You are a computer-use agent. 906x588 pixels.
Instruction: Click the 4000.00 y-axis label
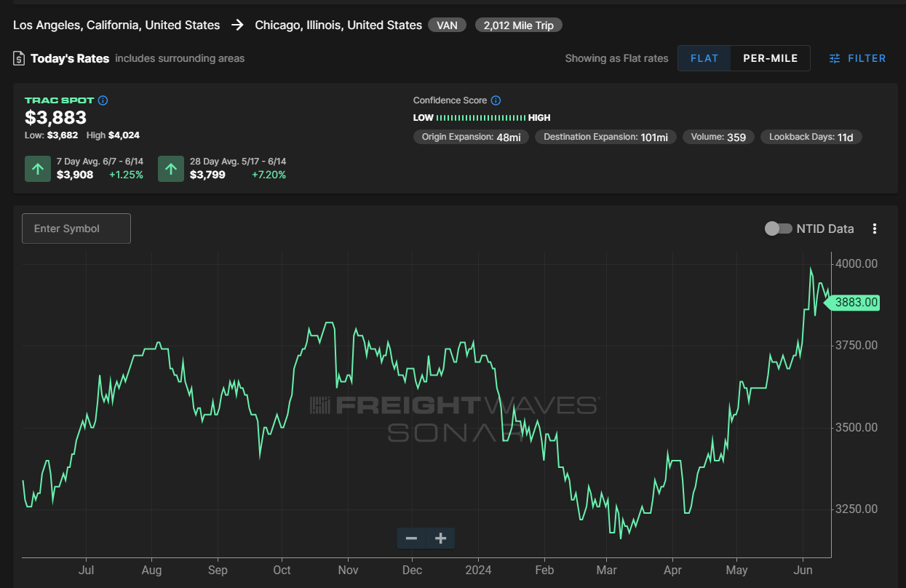tap(857, 263)
